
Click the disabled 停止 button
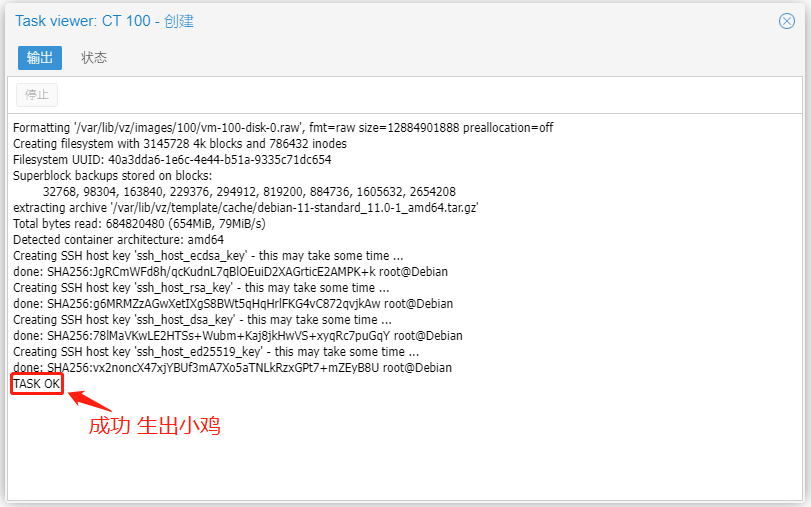tap(37, 95)
